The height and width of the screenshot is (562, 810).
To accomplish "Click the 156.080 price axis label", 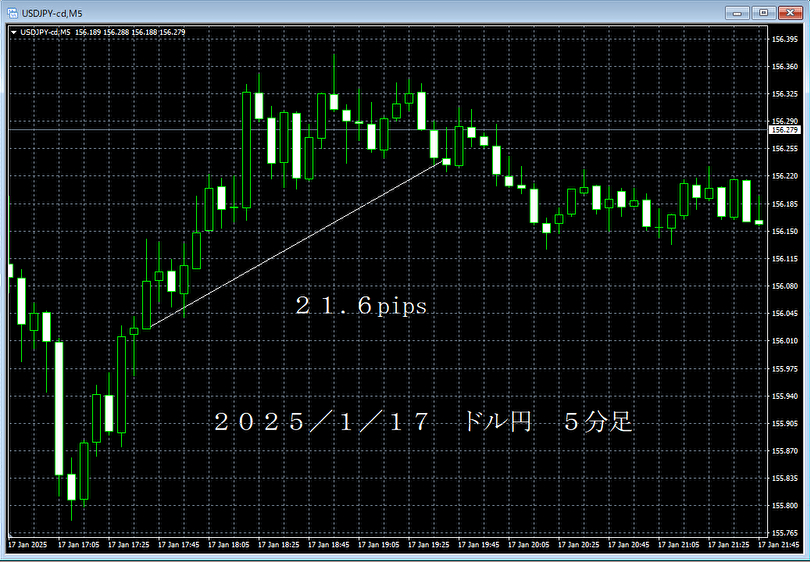I will [785, 286].
